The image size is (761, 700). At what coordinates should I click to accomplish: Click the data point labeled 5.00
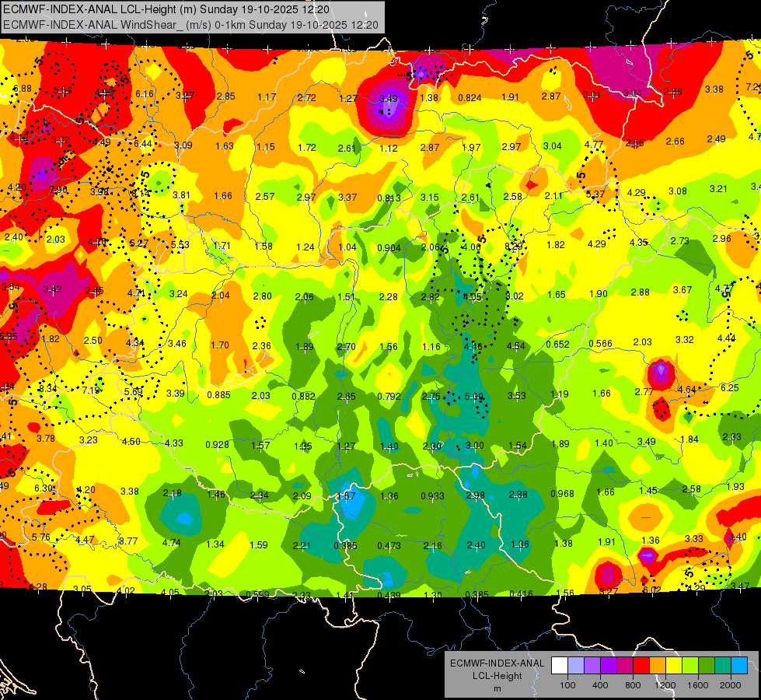pos(473,397)
